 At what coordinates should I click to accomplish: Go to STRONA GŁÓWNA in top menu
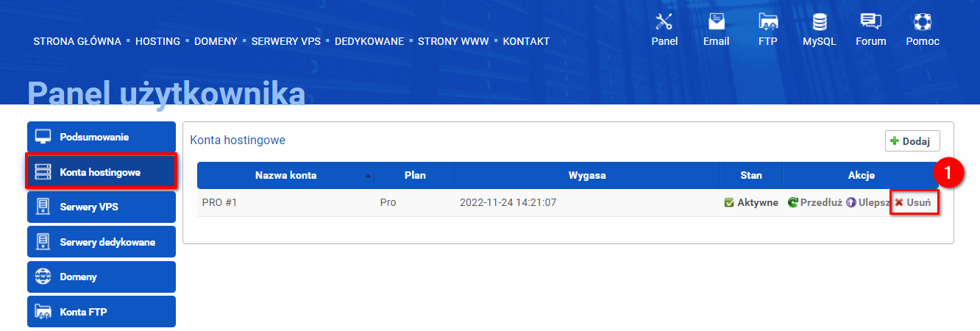click(x=77, y=41)
